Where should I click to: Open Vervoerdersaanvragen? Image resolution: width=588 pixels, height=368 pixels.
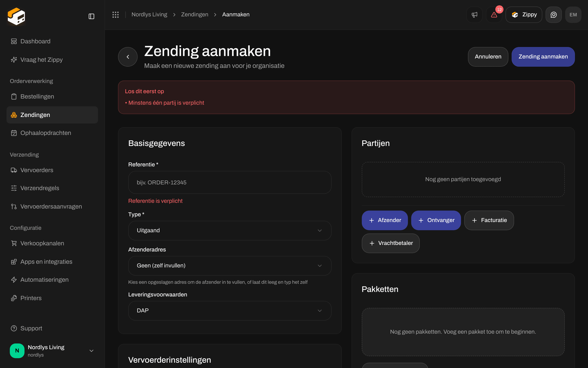point(52,206)
